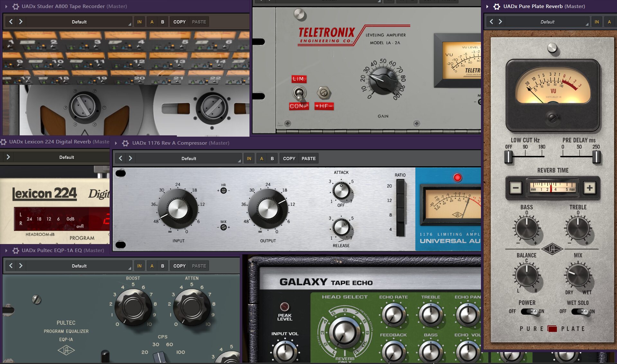The image size is (617, 364).
Task: Click the LA-2A Gain knob
Action: click(x=383, y=80)
